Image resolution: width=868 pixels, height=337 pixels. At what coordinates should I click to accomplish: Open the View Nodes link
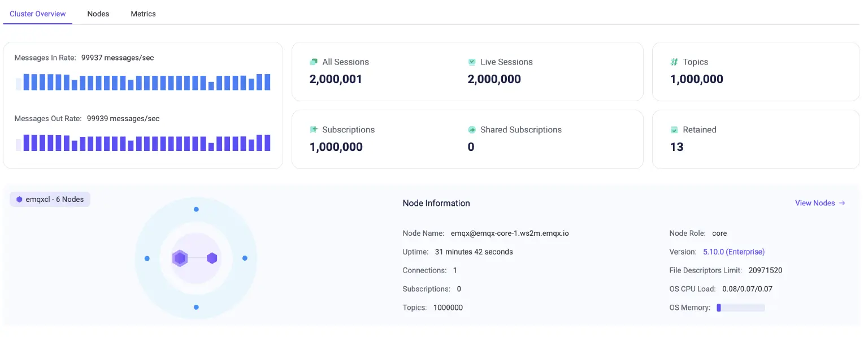[819, 203]
